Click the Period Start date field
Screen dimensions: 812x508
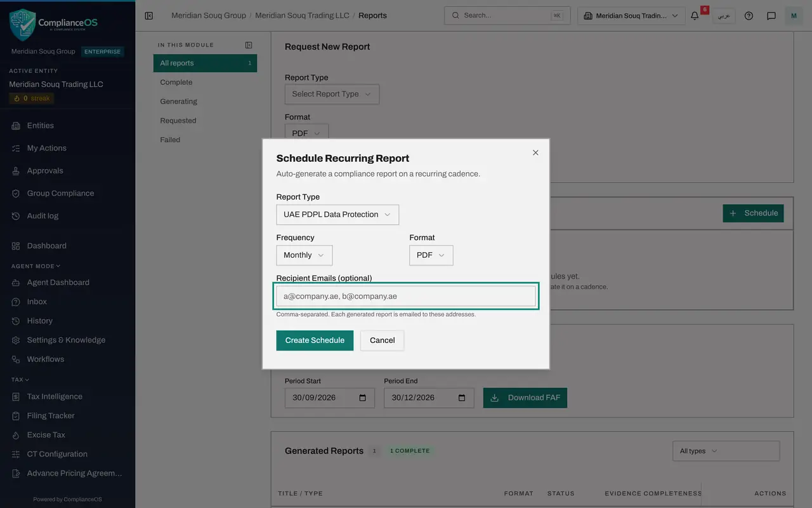330,398
